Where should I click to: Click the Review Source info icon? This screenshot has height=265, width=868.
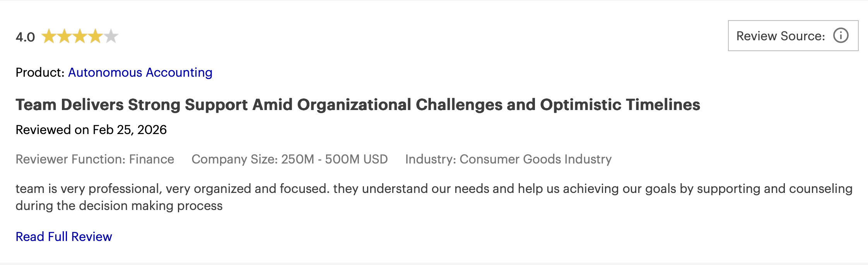(x=841, y=36)
